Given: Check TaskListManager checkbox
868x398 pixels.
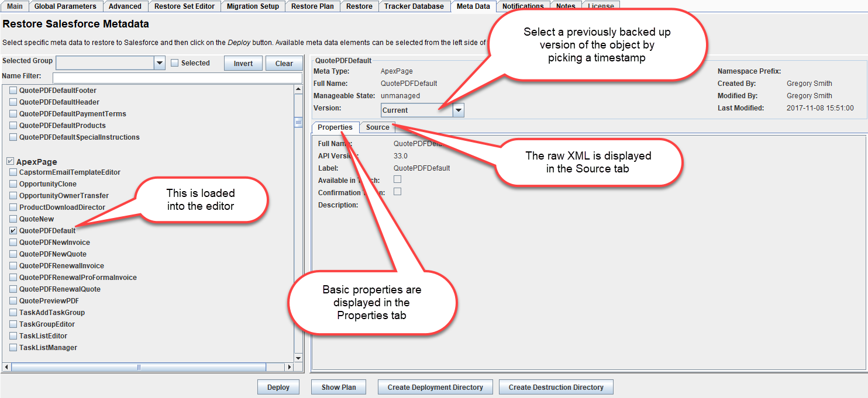Looking at the screenshot, I should 13,348.
